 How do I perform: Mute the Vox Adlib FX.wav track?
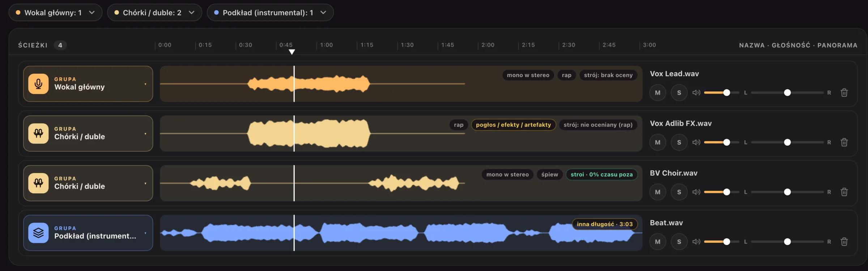[x=658, y=142]
